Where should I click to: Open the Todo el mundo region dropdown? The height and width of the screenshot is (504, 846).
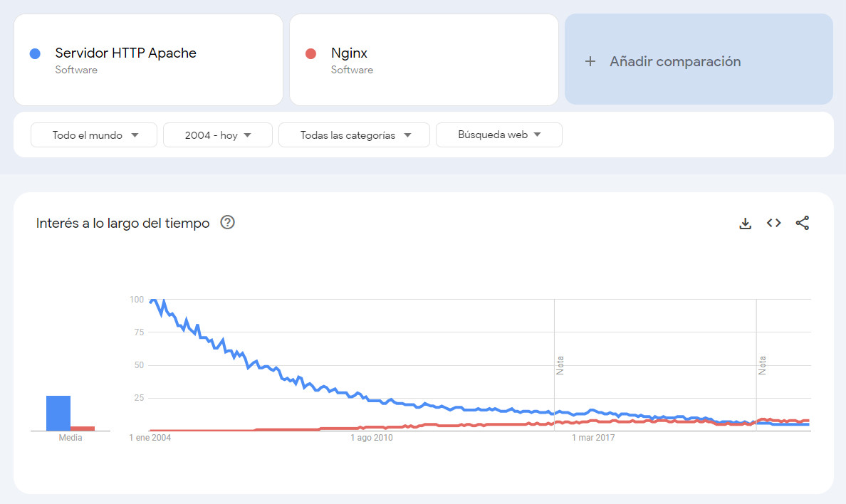pyautogui.click(x=94, y=135)
